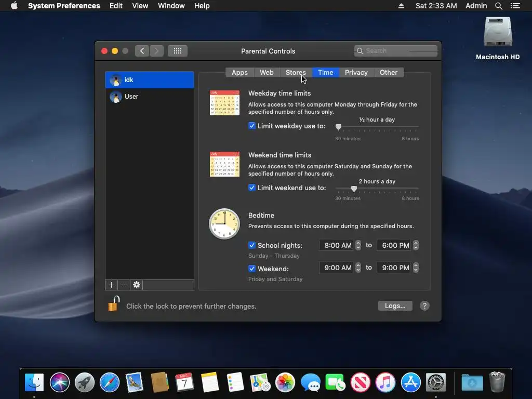Launch Siri from the Dock
The image size is (532, 399).
point(59,382)
